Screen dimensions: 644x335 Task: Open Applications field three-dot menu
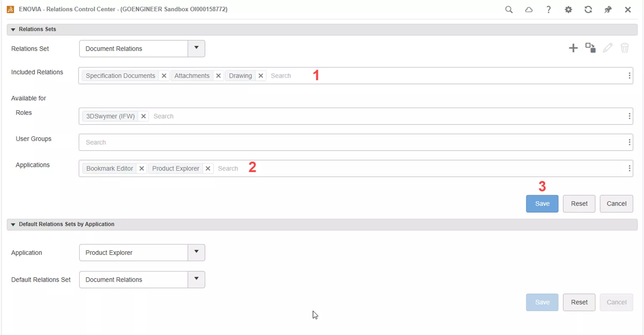[629, 169]
